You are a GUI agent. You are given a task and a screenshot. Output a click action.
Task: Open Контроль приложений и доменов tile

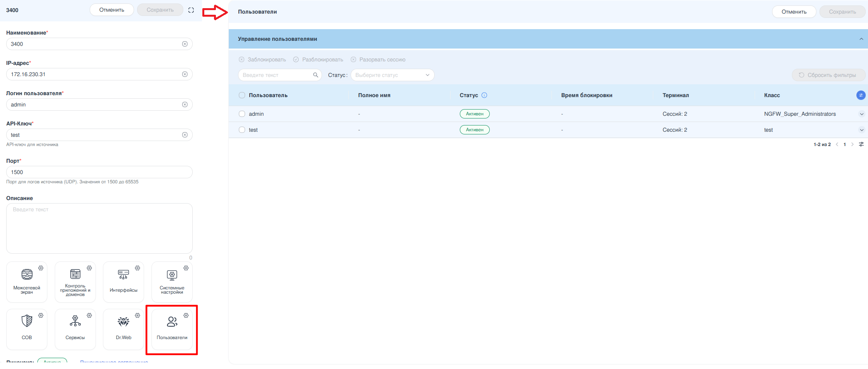coord(75,282)
